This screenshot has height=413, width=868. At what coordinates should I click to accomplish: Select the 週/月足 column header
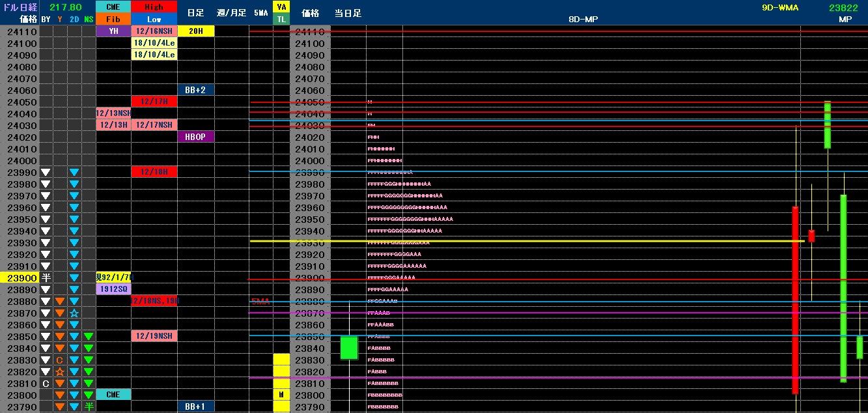click(231, 13)
